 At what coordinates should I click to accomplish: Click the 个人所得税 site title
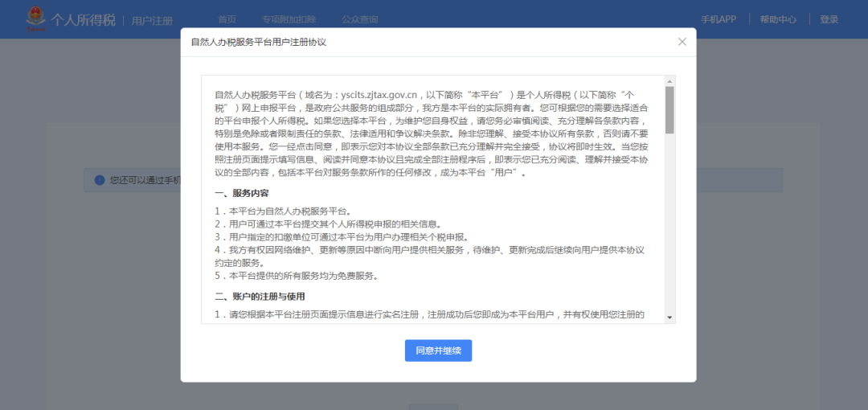click(83, 19)
